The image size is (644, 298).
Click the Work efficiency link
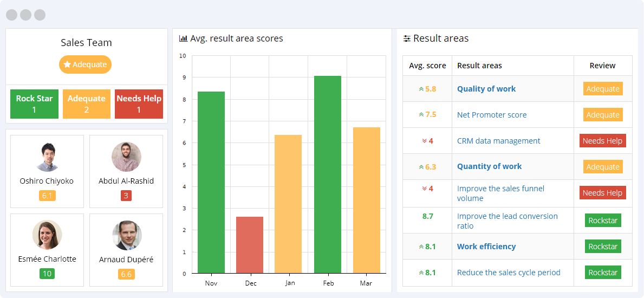(486, 247)
